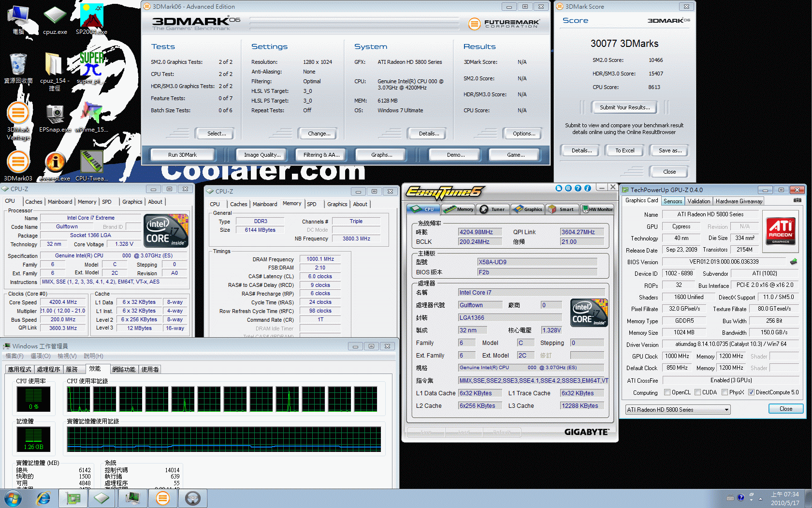Open the 處理程序 tab in Task Manager
The width and height of the screenshot is (812, 508).
tap(48, 369)
